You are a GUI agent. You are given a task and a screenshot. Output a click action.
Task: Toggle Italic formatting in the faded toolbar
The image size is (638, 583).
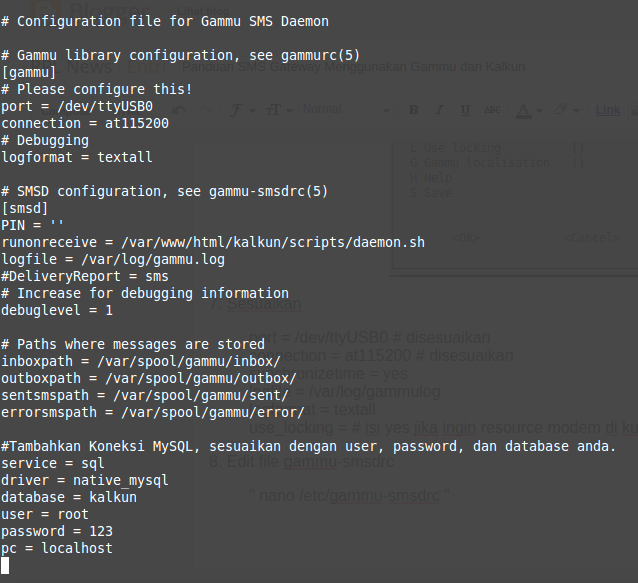tap(437, 110)
